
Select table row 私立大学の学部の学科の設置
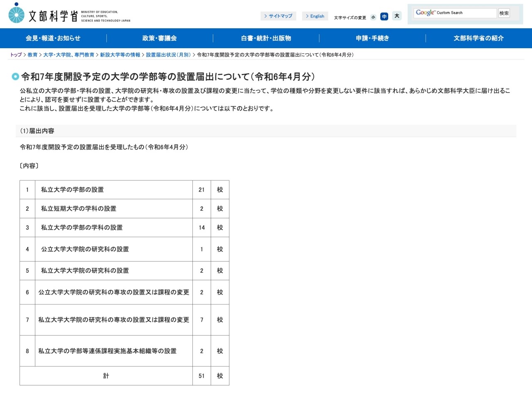pos(124,228)
